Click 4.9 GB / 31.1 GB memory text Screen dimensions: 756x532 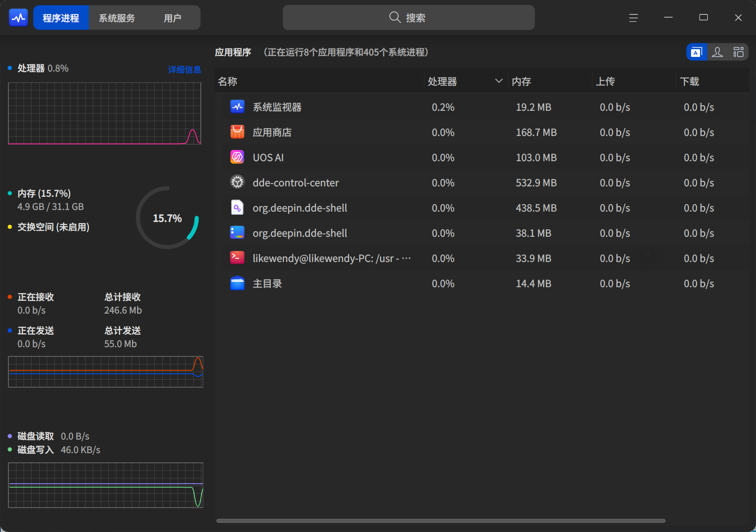click(x=50, y=207)
